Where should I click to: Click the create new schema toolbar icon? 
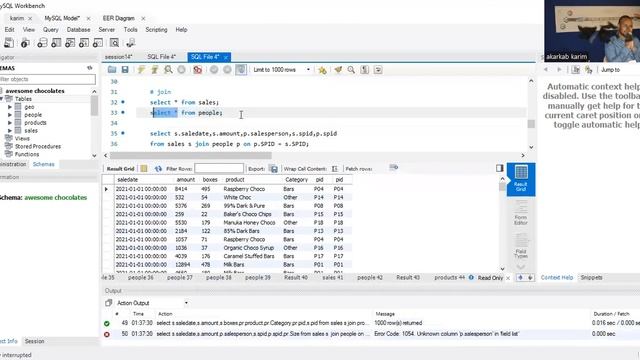(x=42, y=43)
